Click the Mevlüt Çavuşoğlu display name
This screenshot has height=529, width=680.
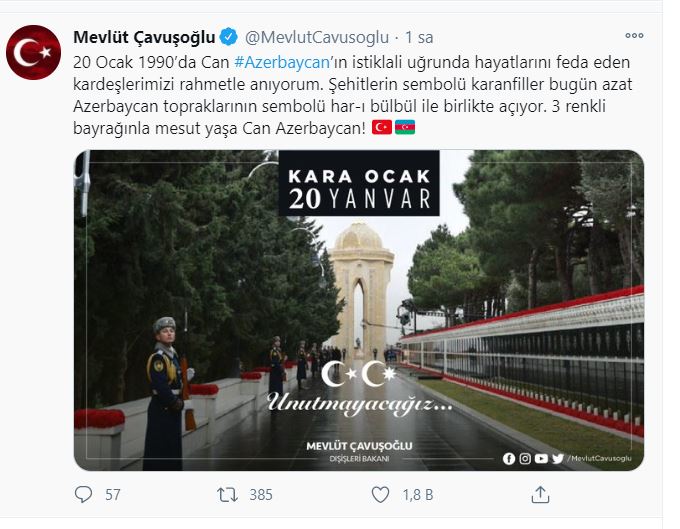[x=144, y=37]
